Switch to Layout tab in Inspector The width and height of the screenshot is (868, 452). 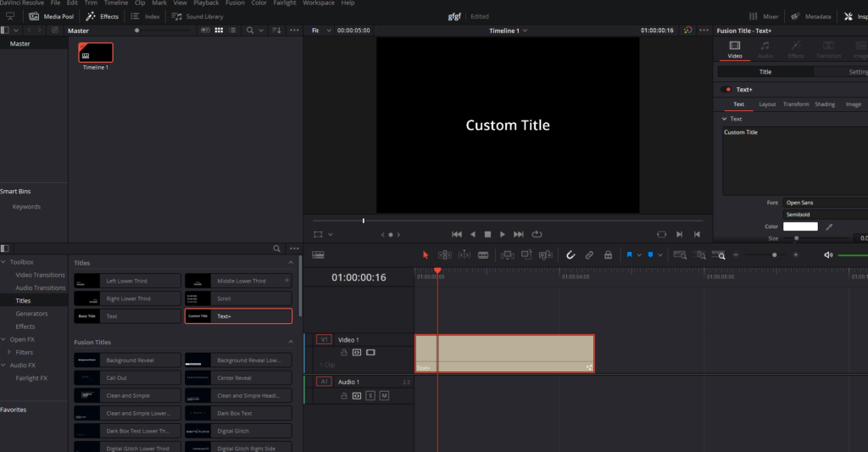pyautogui.click(x=766, y=104)
